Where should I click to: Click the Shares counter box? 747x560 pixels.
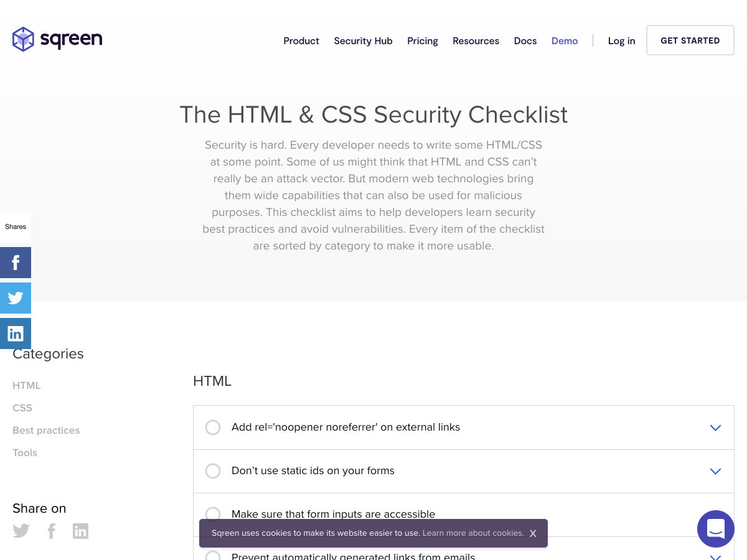click(x=16, y=227)
